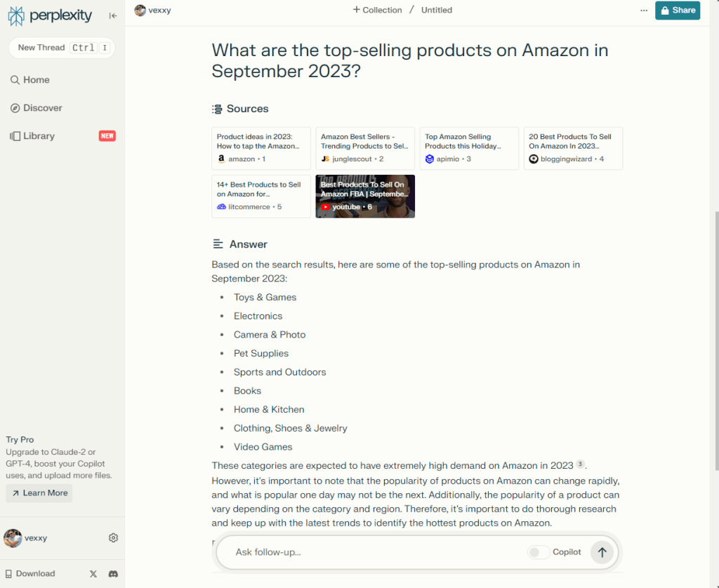
Task: Click the bloggingwizard favicon icon
Action: [534, 159]
